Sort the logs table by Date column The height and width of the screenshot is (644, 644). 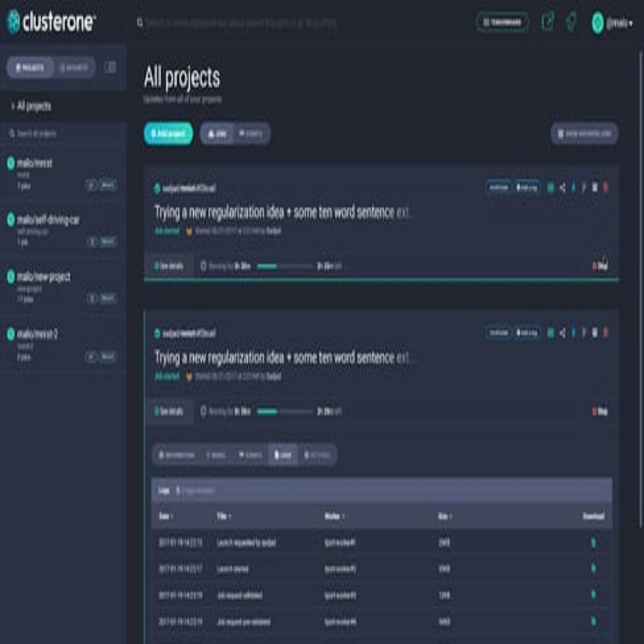[166, 516]
